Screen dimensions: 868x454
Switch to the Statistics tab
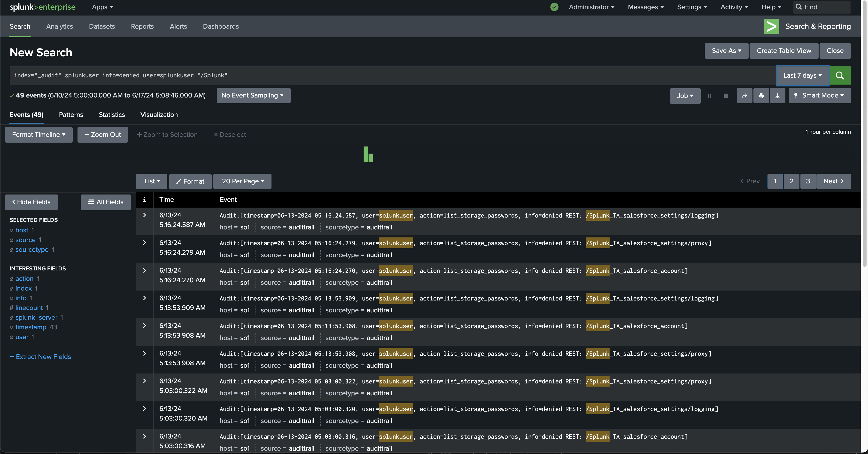(112, 115)
